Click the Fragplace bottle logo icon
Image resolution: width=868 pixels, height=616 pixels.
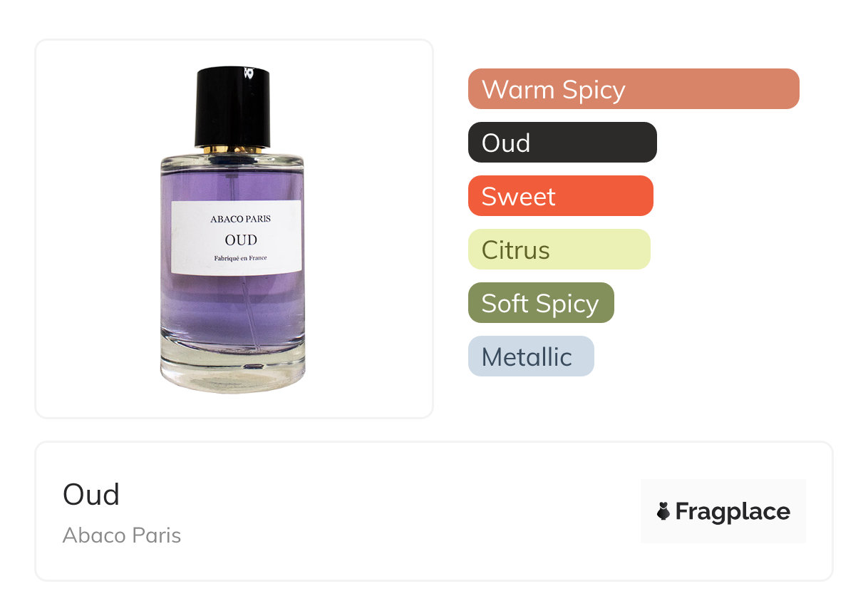(663, 511)
